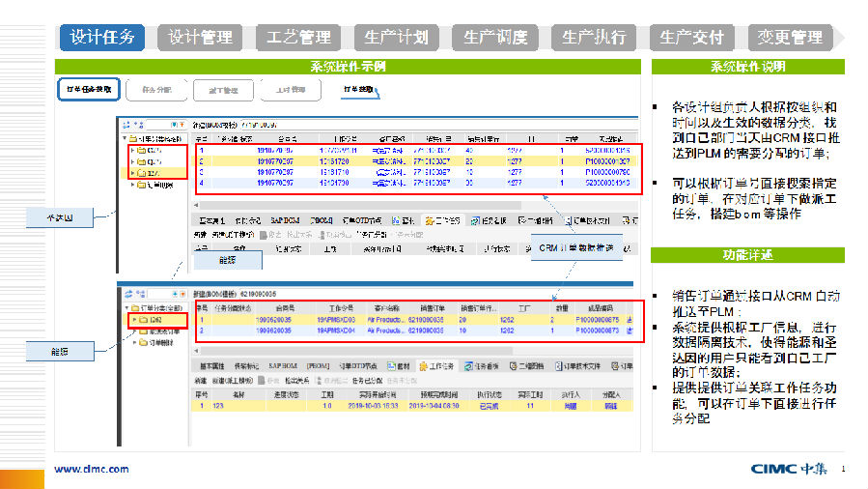
Task: Click the 工作任务 tab icon in lower panel
Action: tap(422, 367)
